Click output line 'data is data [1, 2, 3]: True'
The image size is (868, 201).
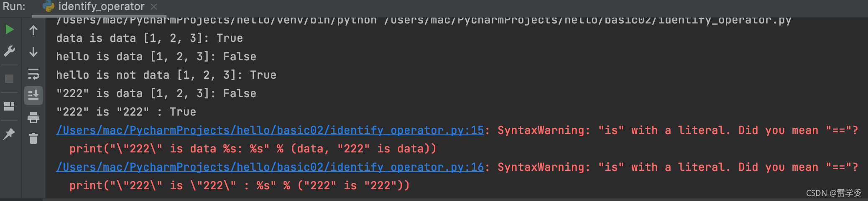pos(149,38)
